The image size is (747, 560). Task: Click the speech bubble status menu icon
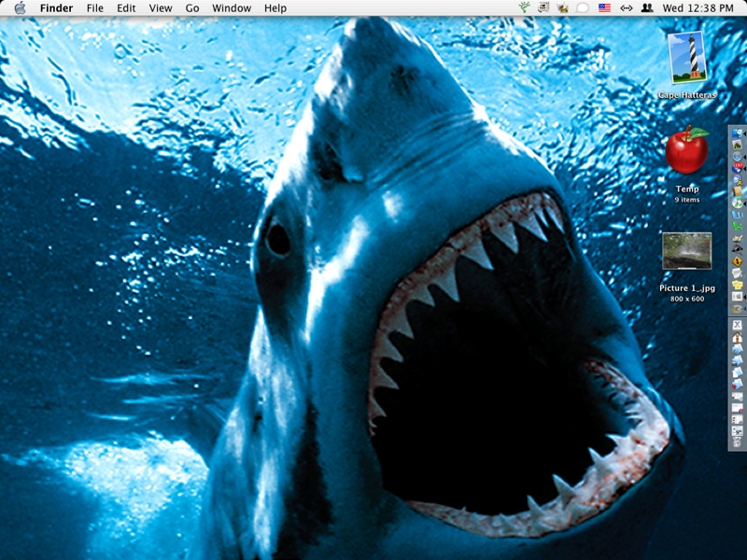pos(583,8)
